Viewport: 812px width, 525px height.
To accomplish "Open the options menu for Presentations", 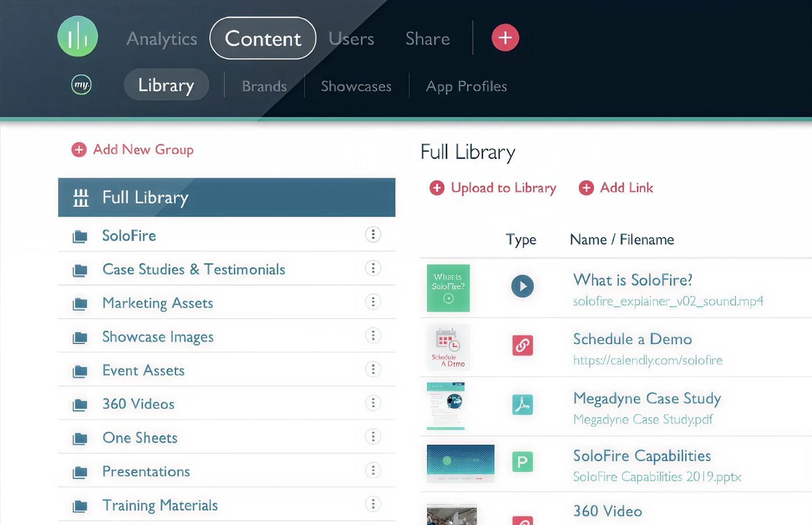I will (x=373, y=470).
